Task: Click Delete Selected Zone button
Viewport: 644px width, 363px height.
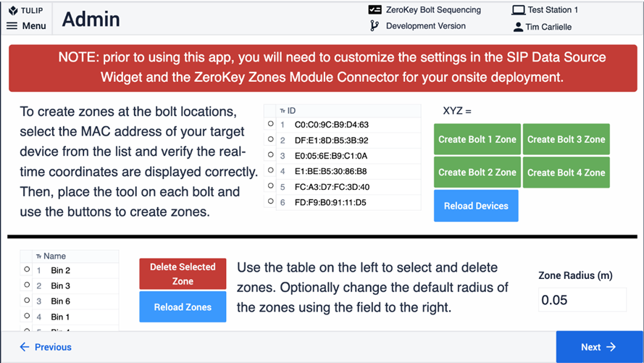Action: (x=183, y=274)
